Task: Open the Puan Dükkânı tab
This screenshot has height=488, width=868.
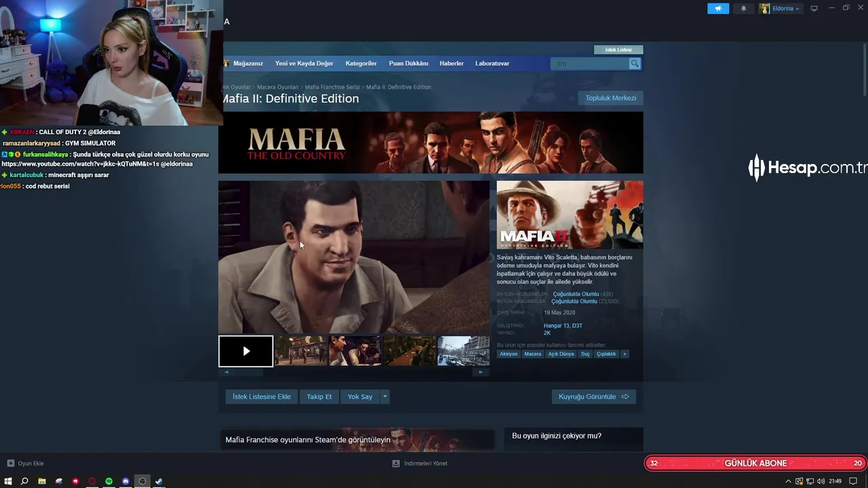Action: (408, 63)
